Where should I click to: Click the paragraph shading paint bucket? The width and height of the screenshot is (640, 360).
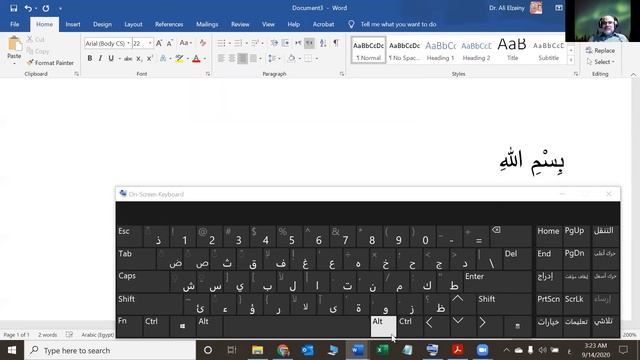(291, 59)
